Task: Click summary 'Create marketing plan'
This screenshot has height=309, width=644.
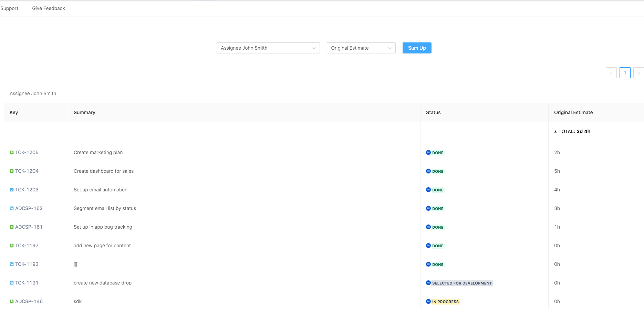Action: (x=98, y=152)
